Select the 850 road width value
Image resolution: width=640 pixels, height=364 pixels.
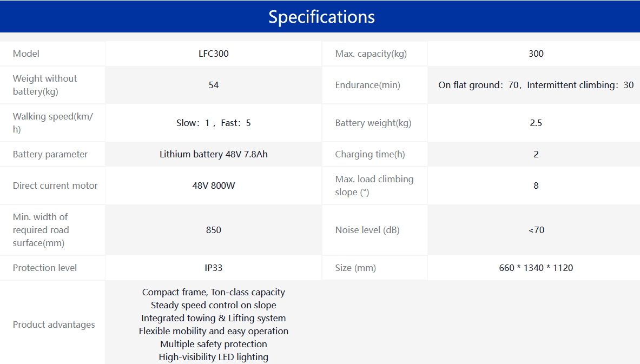[x=214, y=230]
